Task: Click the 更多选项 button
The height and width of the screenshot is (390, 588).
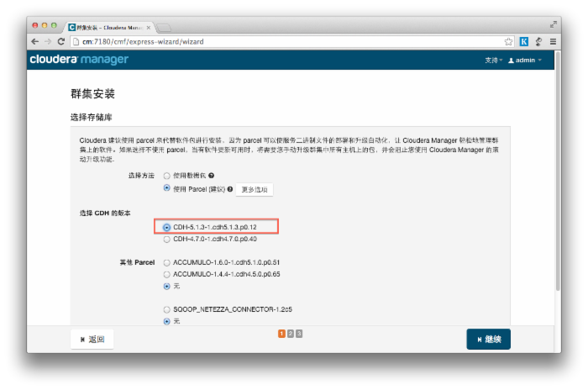Action: tap(254, 190)
